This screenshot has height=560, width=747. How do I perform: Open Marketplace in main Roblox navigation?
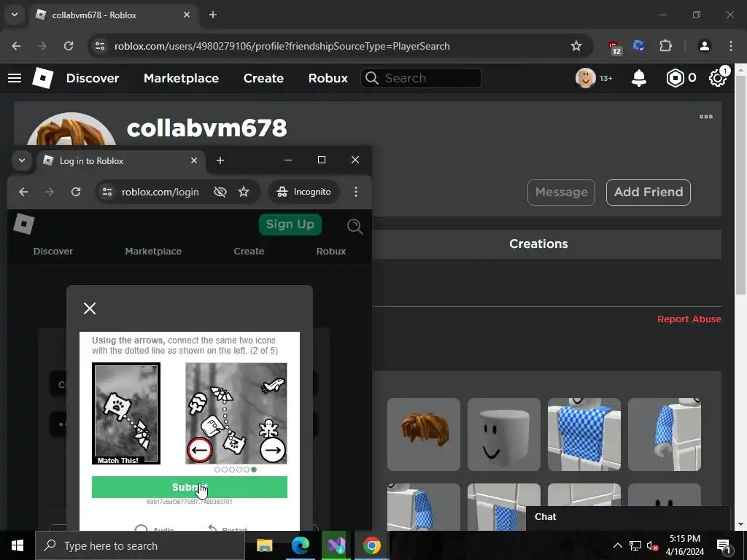(181, 78)
